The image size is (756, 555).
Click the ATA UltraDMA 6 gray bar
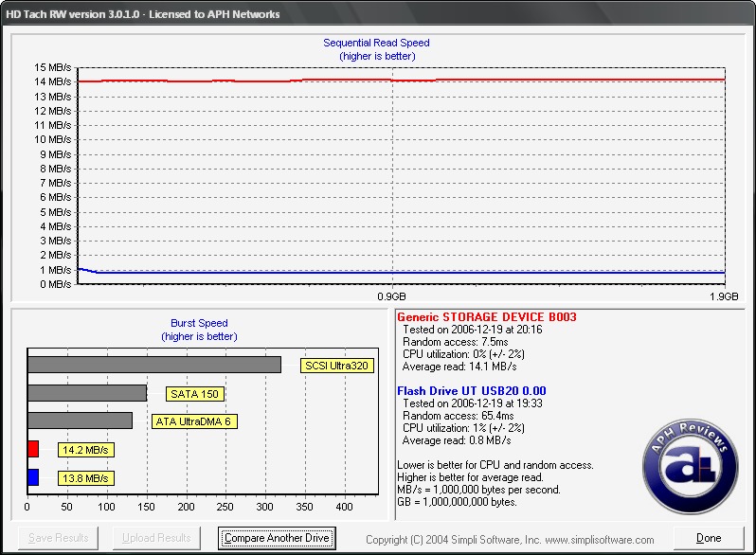pyautogui.click(x=80, y=421)
